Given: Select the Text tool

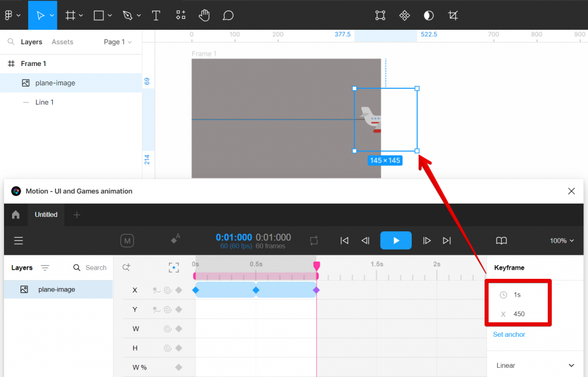Looking at the screenshot, I should click(156, 15).
